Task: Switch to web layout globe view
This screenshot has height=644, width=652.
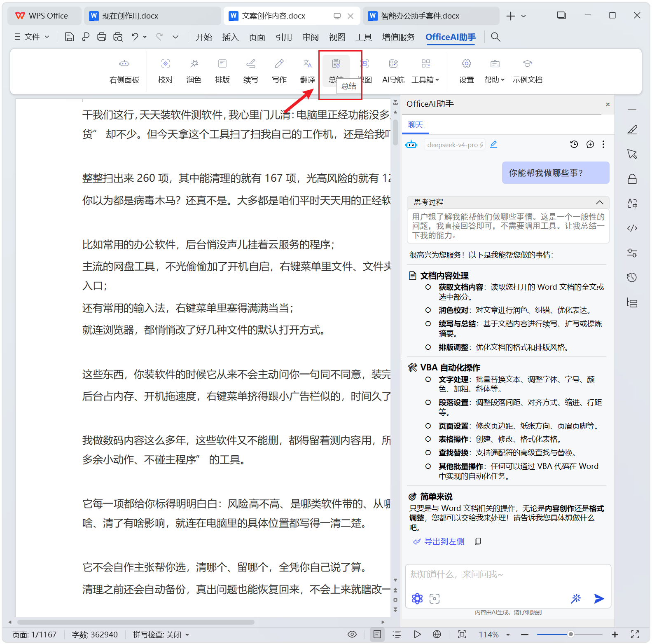Action: click(x=437, y=634)
